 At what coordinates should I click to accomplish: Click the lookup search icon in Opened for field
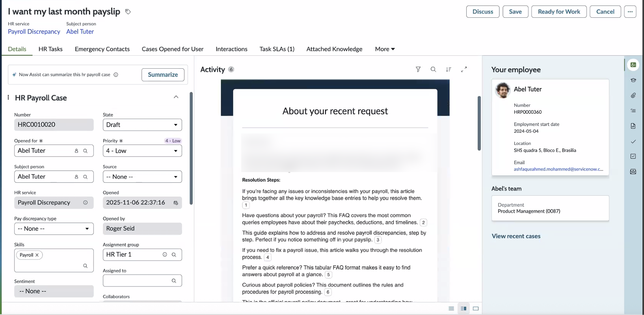click(x=85, y=151)
